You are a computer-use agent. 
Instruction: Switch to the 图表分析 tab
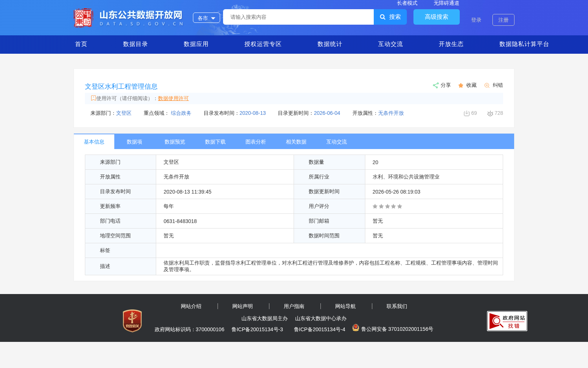tap(256, 142)
